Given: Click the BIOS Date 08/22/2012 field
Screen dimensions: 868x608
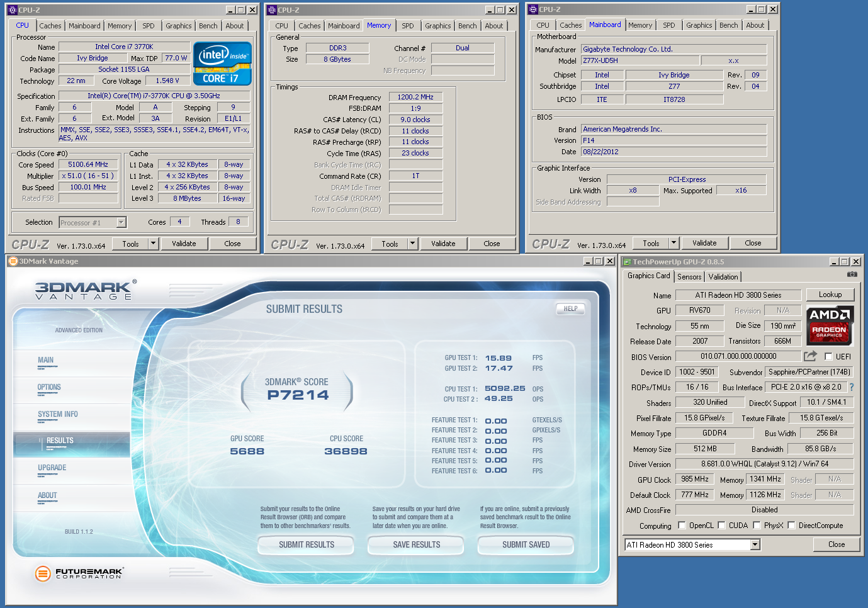Looking at the screenshot, I should (x=674, y=152).
